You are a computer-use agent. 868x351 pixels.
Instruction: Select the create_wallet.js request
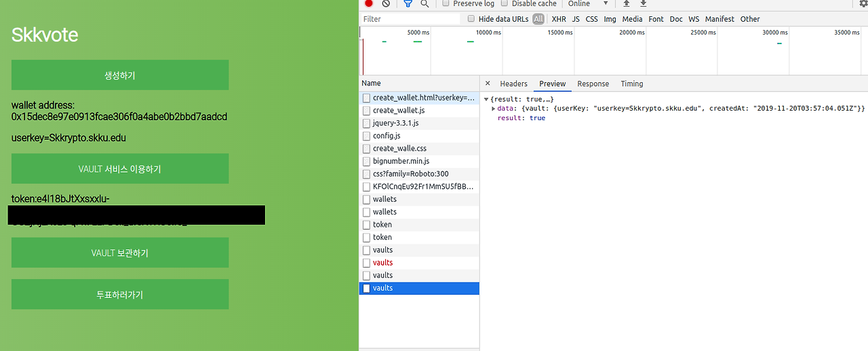[x=419, y=110]
